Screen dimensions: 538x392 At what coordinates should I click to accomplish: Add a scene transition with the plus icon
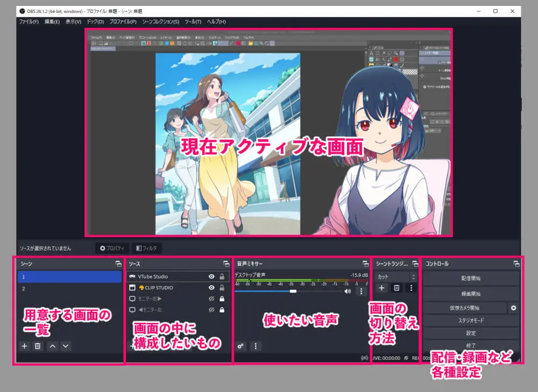381,288
